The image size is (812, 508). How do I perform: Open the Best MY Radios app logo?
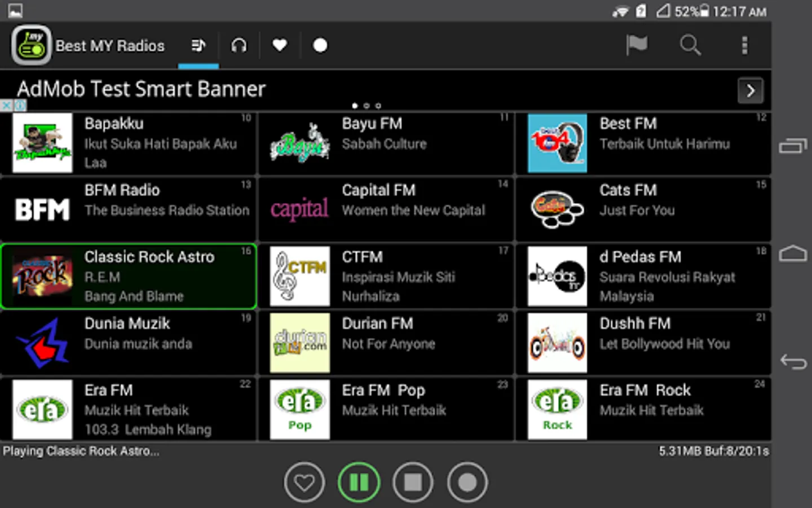pyautogui.click(x=32, y=45)
